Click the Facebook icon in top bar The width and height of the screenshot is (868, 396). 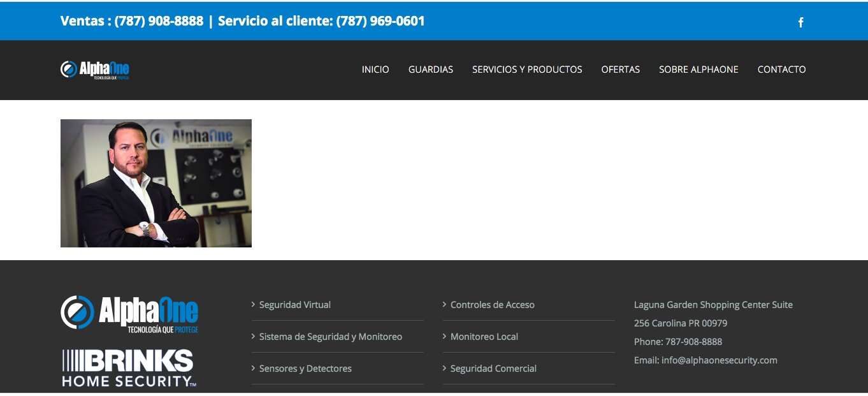[x=801, y=22]
